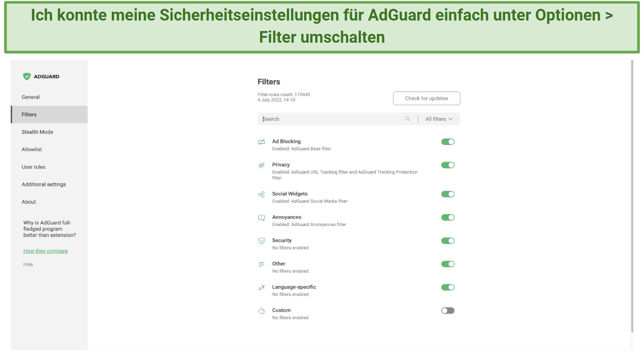Open the General settings section

(x=49, y=97)
